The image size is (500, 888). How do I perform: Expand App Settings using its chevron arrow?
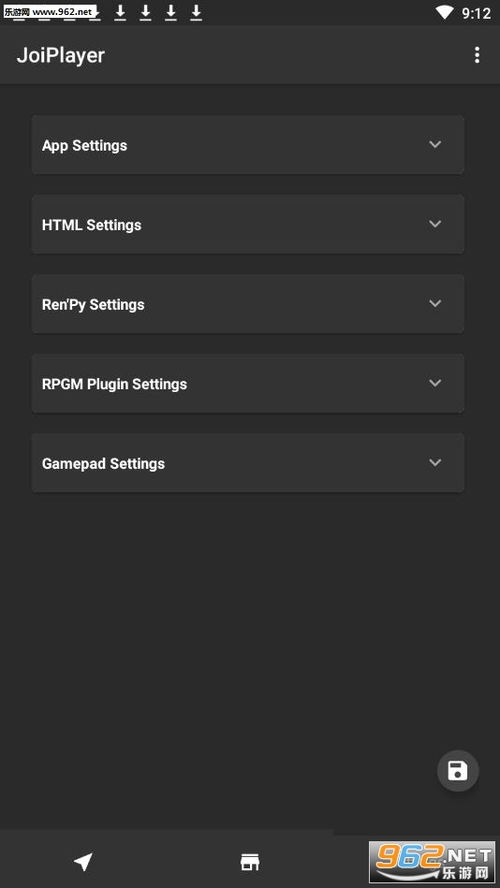pyautogui.click(x=435, y=144)
